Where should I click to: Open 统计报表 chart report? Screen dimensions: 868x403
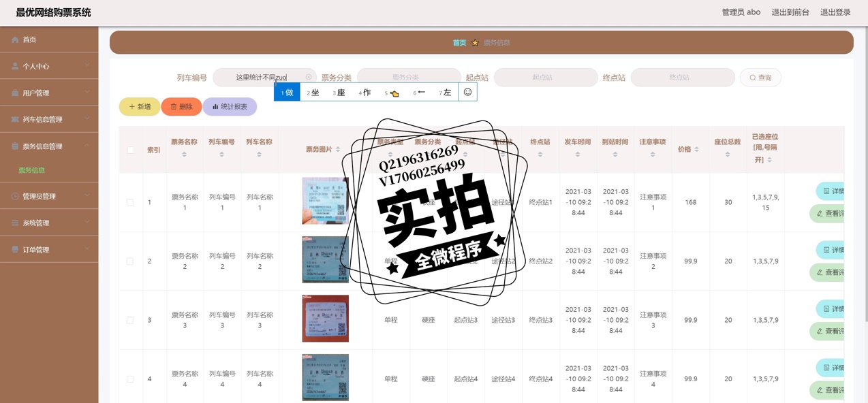coord(230,107)
